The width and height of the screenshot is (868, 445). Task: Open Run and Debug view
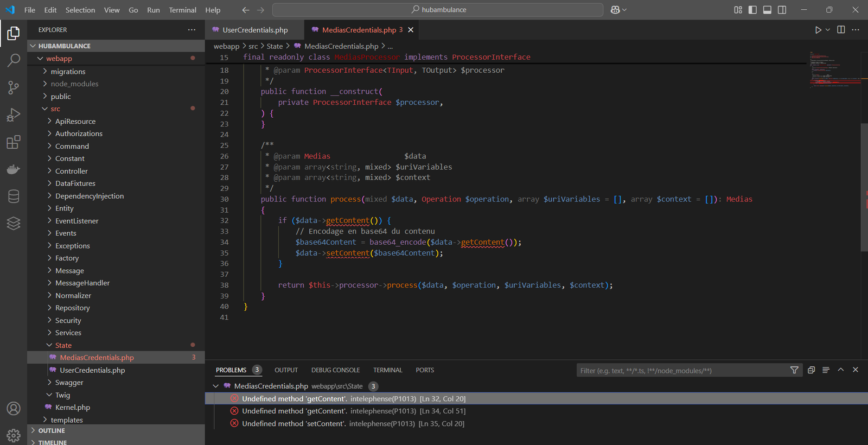[14, 115]
